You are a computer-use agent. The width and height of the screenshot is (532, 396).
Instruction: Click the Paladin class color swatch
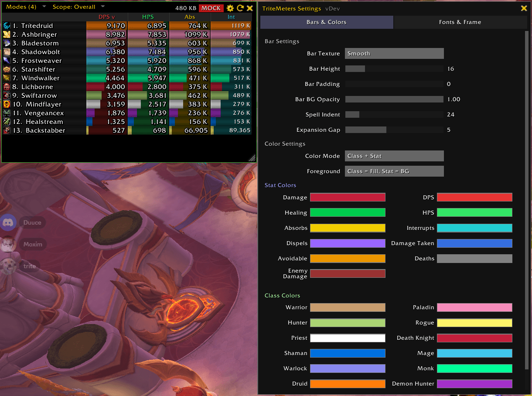tap(474, 307)
